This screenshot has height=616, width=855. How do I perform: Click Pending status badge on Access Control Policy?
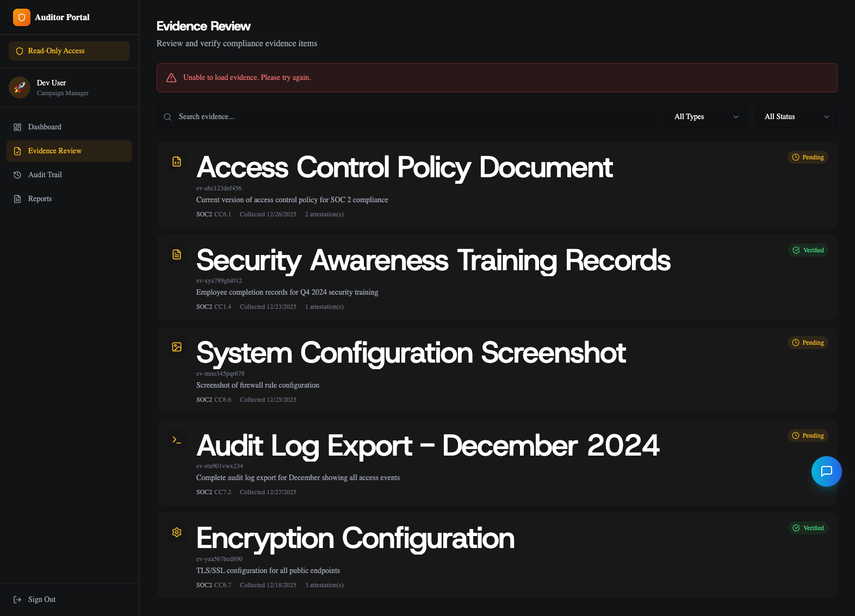808,157
